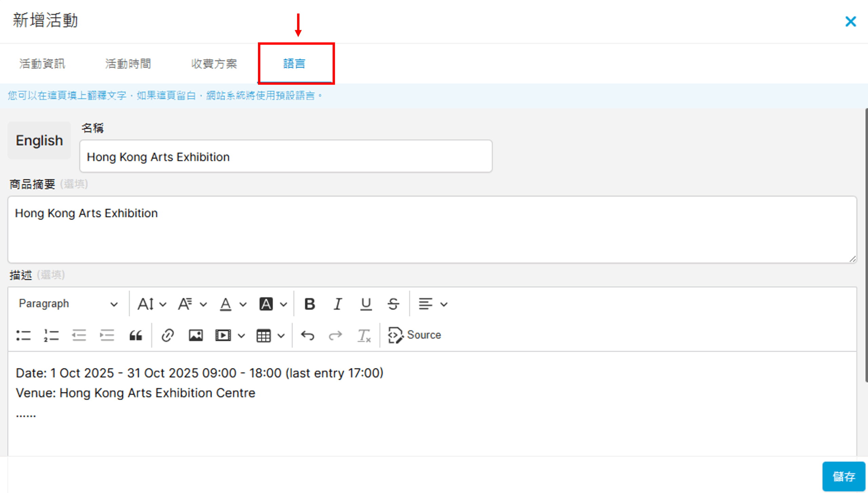Click the underline formatting icon
Image resolution: width=868 pixels, height=493 pixels.
click(x=366, y=304)
